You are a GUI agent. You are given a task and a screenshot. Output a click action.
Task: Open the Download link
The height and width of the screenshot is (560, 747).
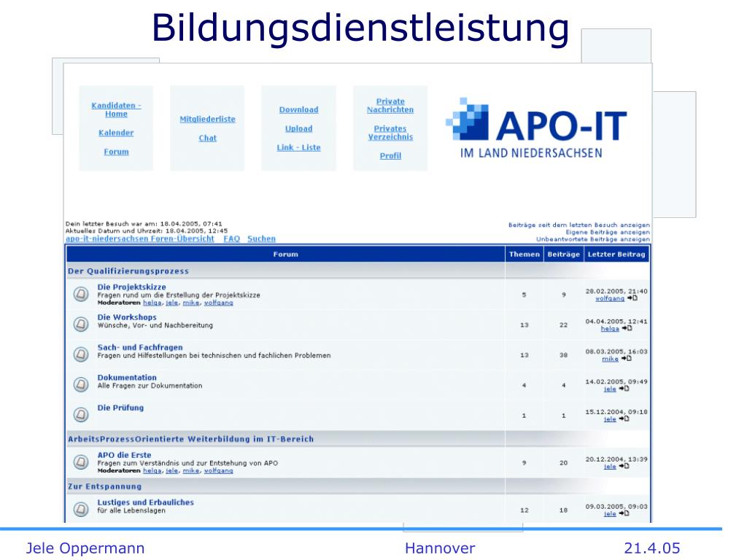tap(298, 109)
